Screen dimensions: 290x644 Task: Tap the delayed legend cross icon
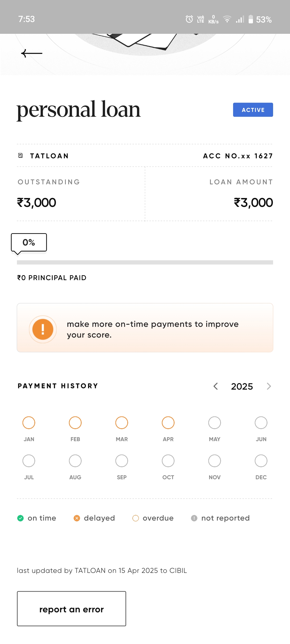(77, 518)
